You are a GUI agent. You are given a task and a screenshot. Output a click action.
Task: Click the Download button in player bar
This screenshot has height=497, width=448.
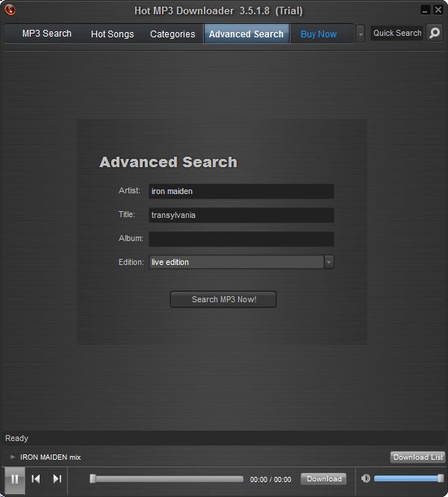pyautogui.click(x=323, y=478)
